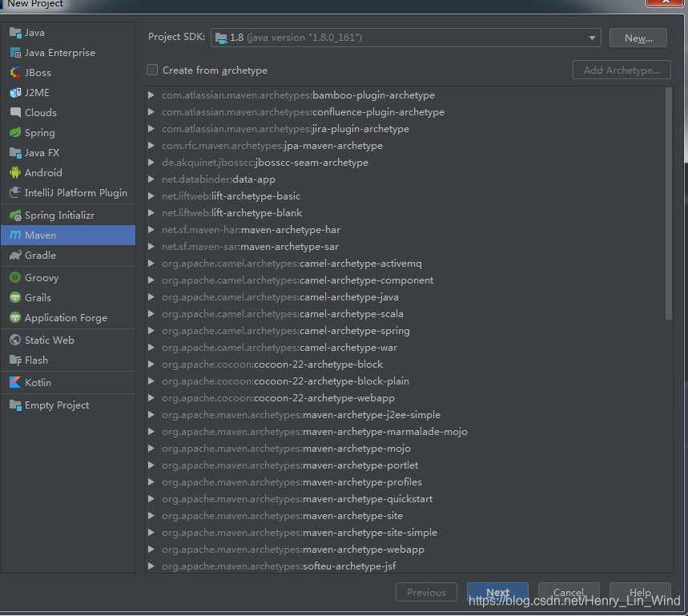Click the Cancel button
Viewport: 688px width, 616px height.
point(569,592)
